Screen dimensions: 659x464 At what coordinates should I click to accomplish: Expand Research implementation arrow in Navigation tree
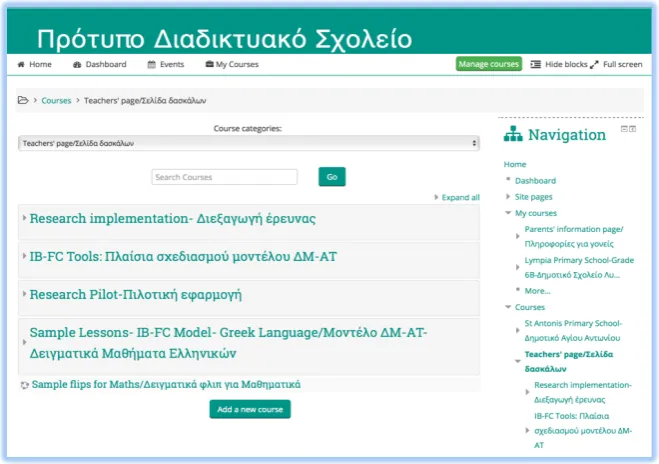point(527,392)
